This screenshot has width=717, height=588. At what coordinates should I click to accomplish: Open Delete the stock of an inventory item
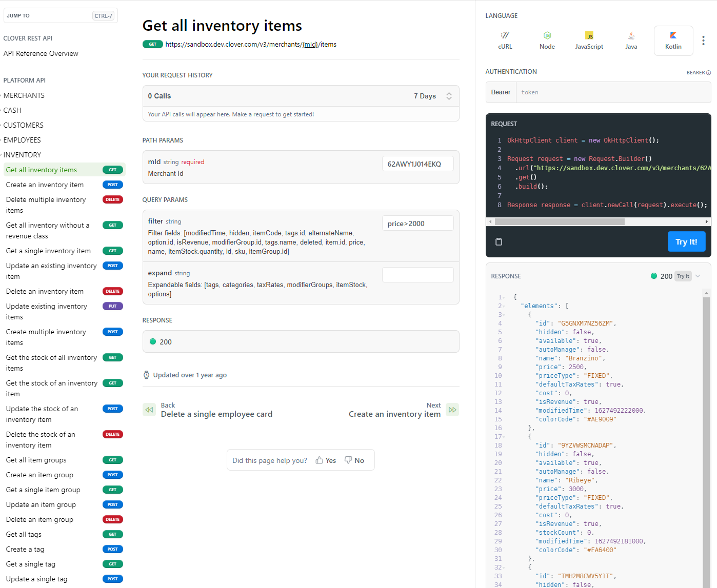[41, 439]
